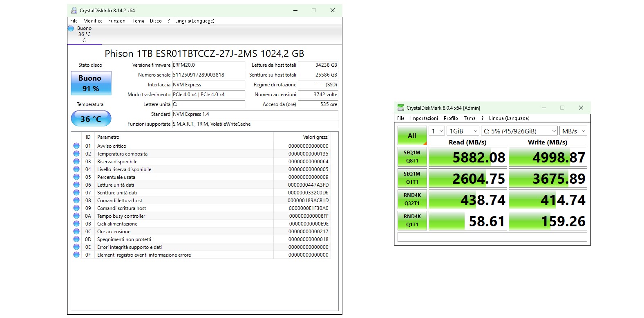644x318 pixels.
Task: Click Numero seriale field
Action: coord(208,75)
